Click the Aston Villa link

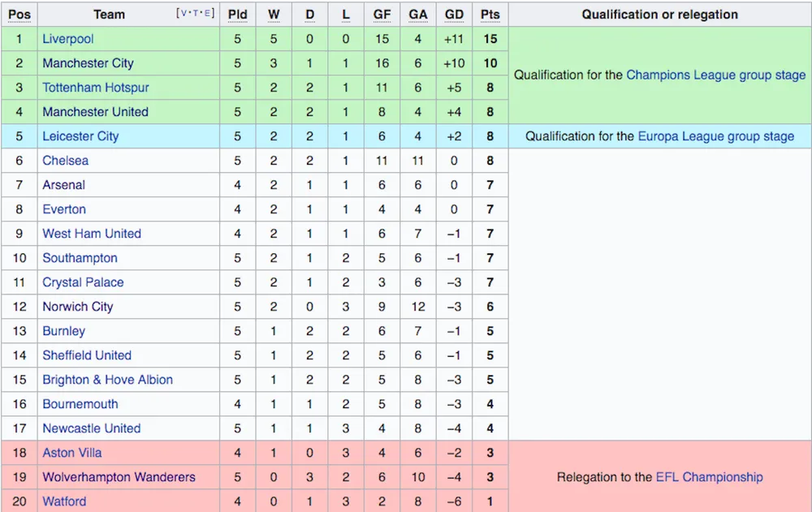pos(72,453)
